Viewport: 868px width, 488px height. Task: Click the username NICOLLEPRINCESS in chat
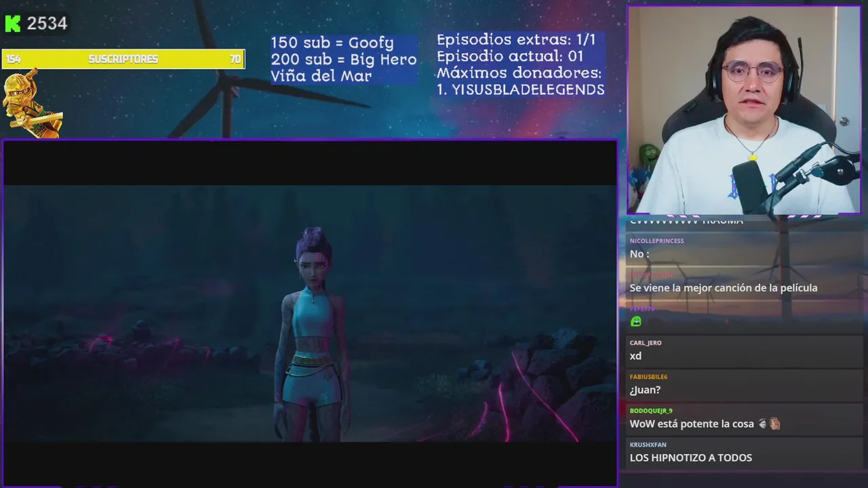[x=656, y=241]
